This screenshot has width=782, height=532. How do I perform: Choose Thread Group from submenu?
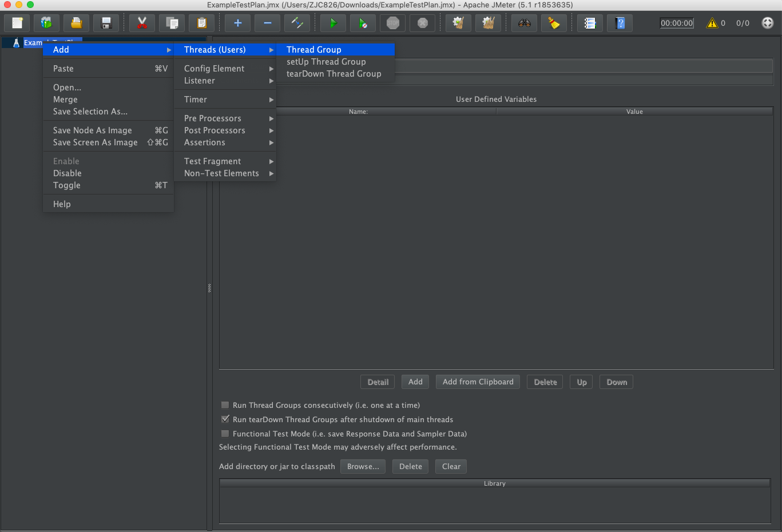click(335, 50)
